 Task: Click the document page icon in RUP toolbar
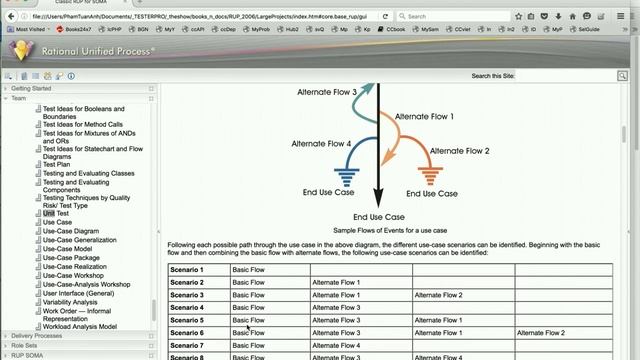tap(24, 76)
